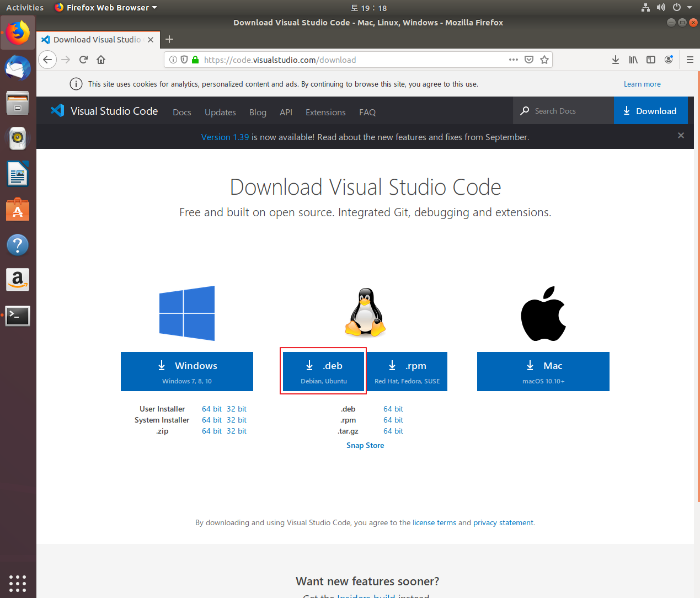
Task: Select the Download Visual Studio tab
Action: (98, 40)
